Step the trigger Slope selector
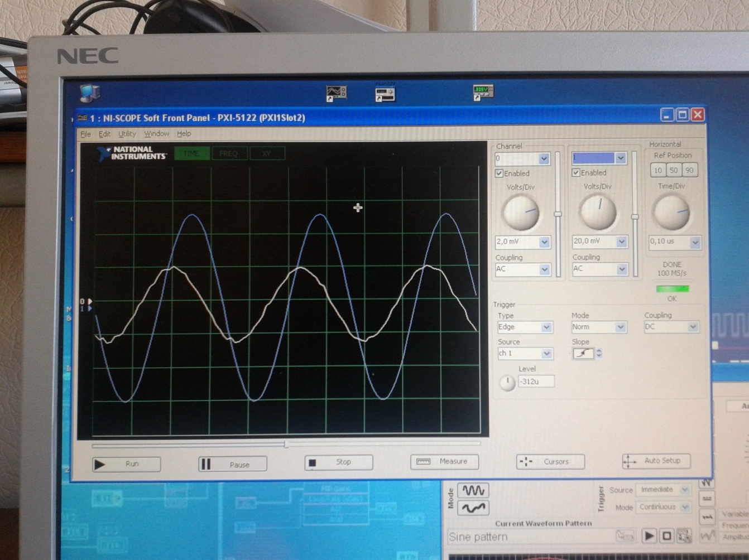Image resolution: width=749 pixels, height=560 pixels. coord(599,353)
